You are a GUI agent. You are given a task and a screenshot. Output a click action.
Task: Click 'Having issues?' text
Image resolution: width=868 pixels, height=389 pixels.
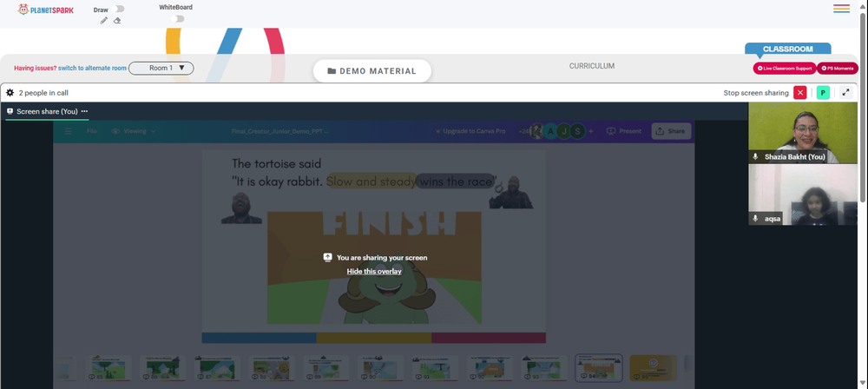pyautogui.click(x=36, y=68)
